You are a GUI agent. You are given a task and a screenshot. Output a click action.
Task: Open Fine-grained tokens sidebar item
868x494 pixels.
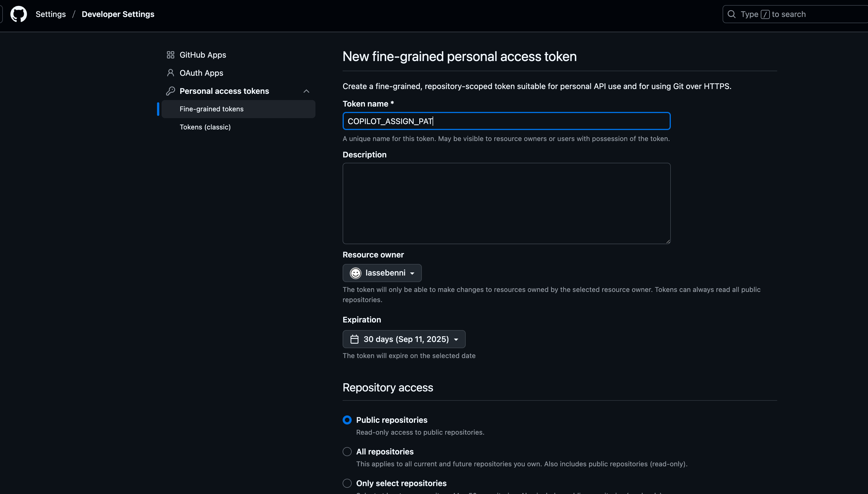click(x=212, y=109)
